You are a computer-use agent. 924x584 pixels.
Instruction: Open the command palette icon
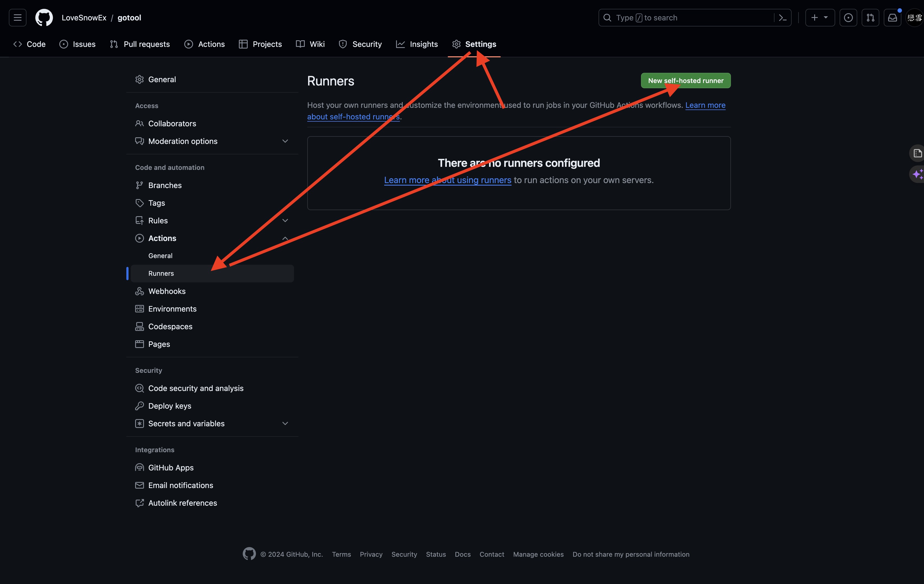point(783,18)
